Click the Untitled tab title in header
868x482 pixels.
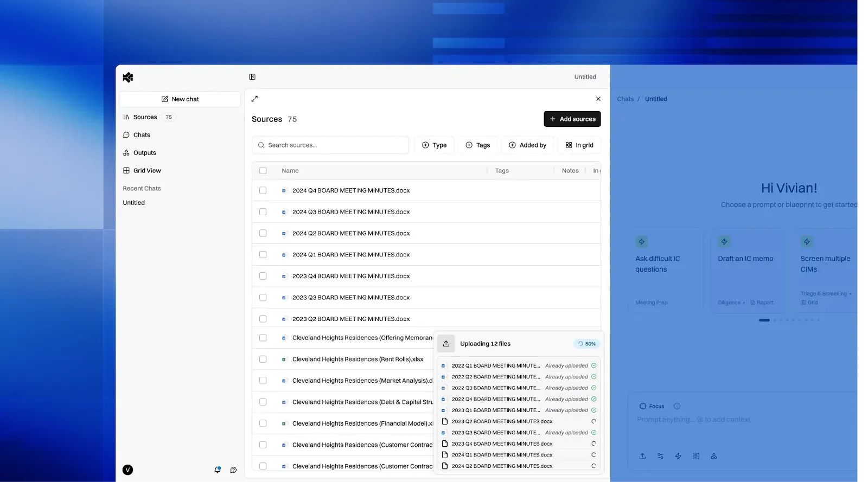(585, 77)
